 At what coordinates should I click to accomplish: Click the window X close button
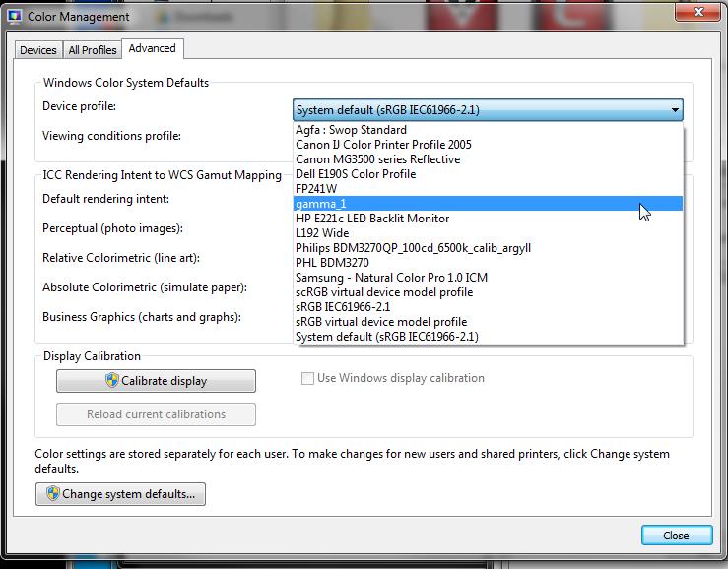697,12
